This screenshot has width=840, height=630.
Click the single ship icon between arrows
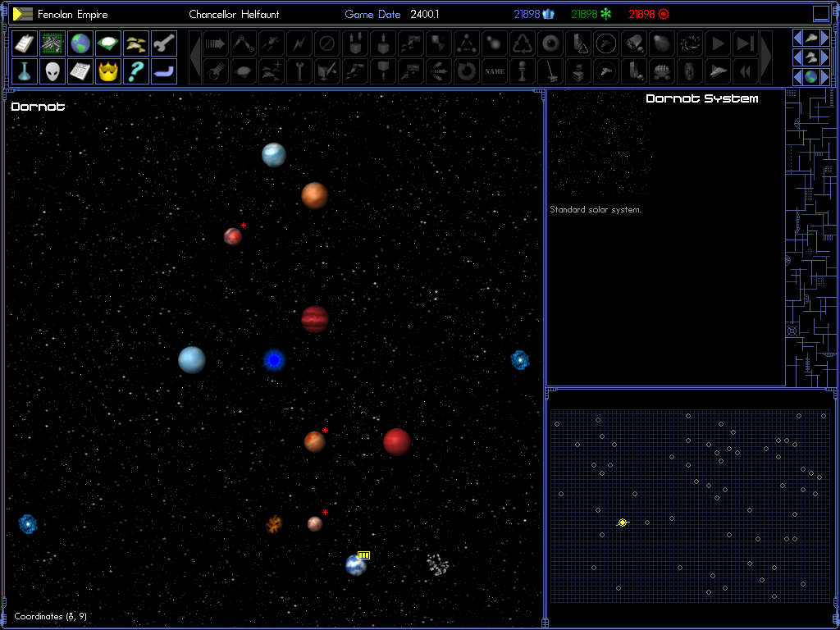coord(811,38)
